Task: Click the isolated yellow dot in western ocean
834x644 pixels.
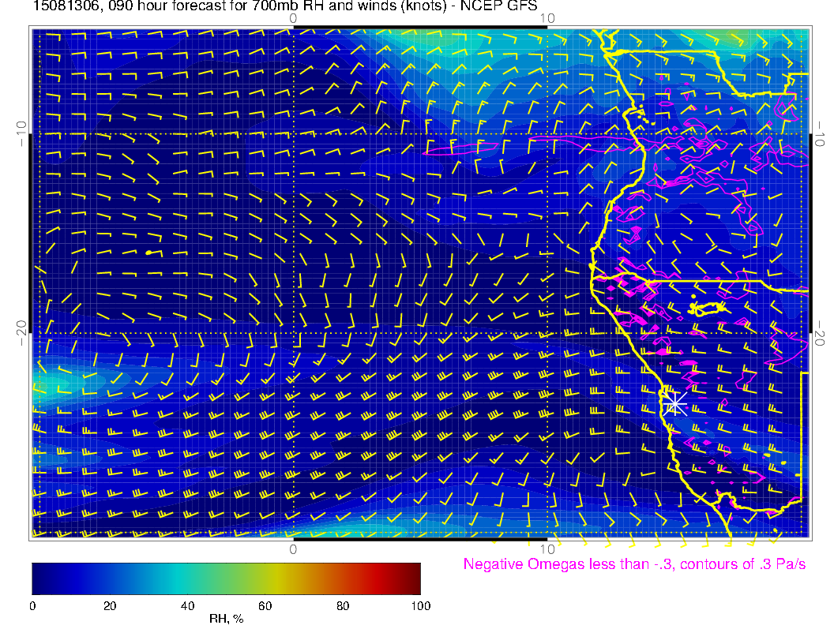Action: coord(148,253)
